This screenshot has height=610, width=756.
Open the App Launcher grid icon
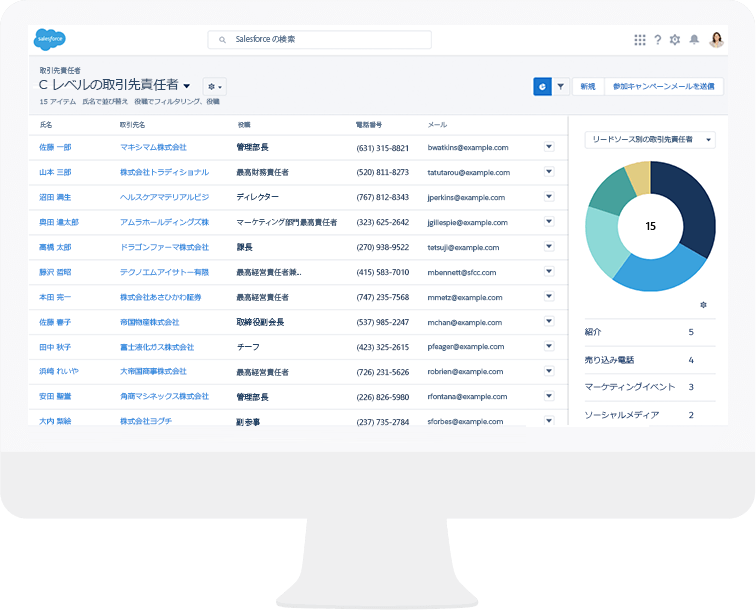(640, 40)
